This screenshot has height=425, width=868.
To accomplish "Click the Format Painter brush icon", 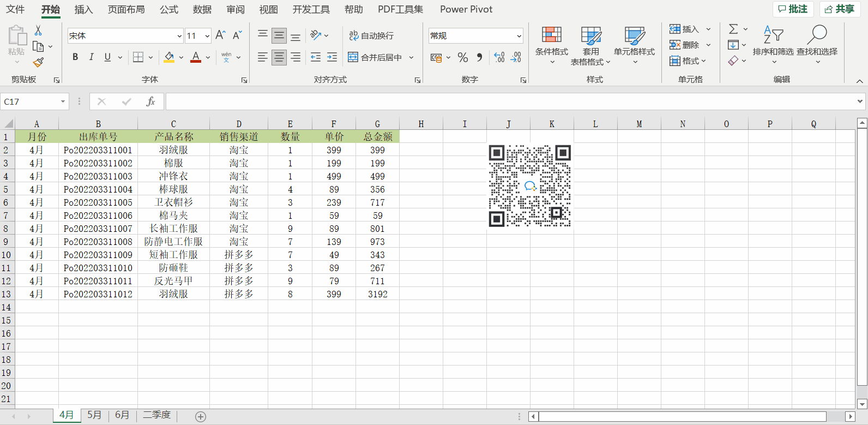I will point(38,63).
